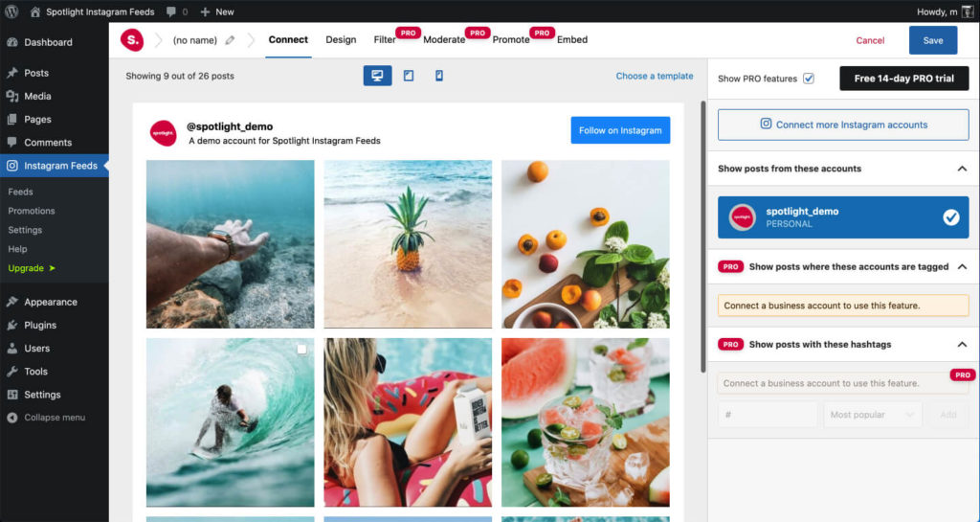Image resolution: width=980 pixels, height=522 pixels.
Task: Edit feed name with pencil icon
Action: click(230, 40)
